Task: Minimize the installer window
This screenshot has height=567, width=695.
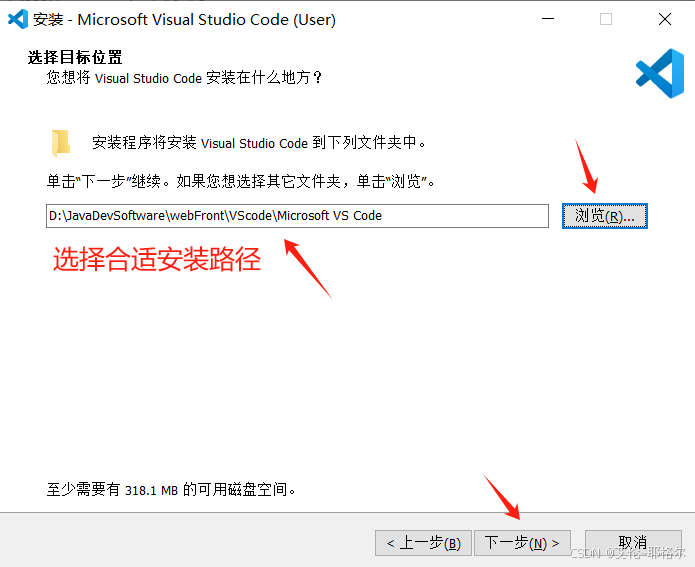Action: click(x=548, y=19)
